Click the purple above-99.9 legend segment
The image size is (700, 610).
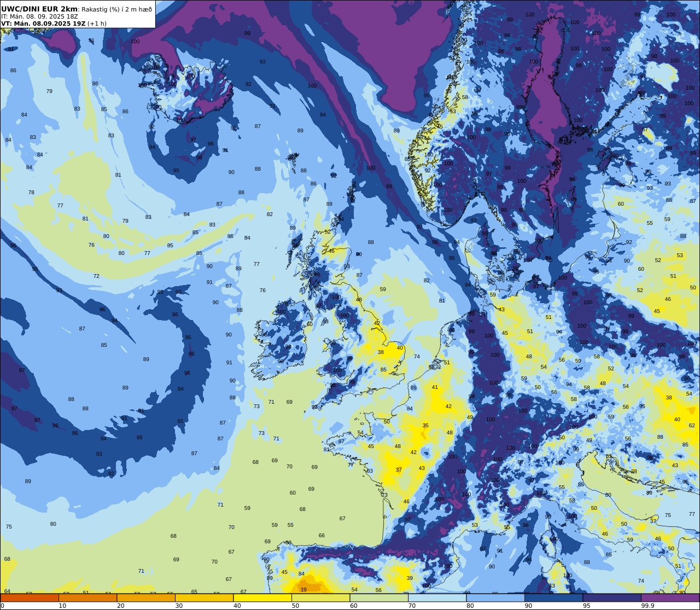[670, 598]
